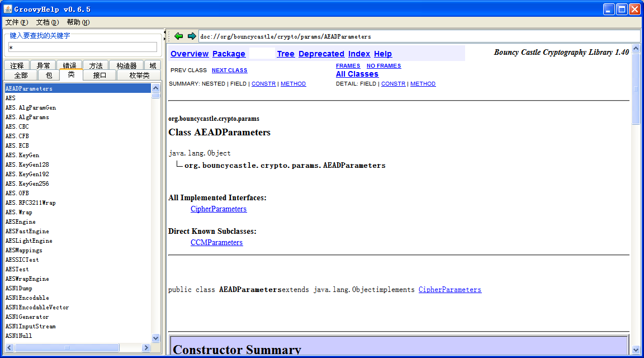The image size is (644, 358).
Task: Select AESFastEngine in the class list
Action: point(78,231)
